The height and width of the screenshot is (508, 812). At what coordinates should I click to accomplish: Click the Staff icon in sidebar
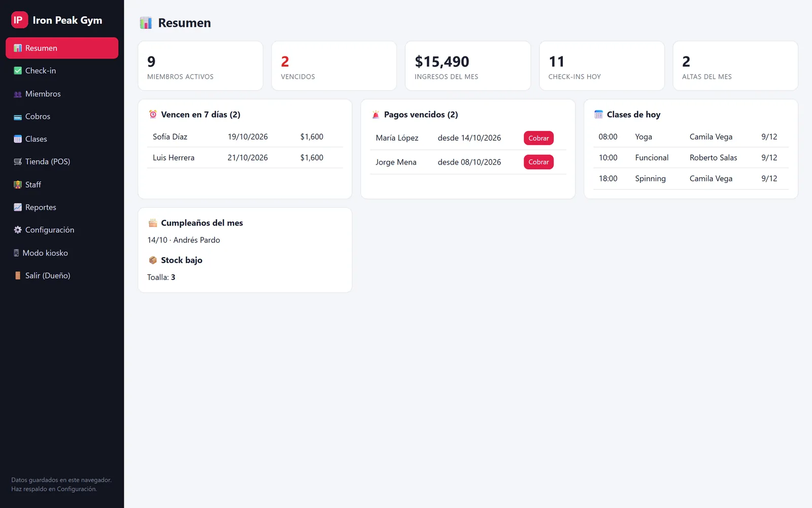pos(18,184)
